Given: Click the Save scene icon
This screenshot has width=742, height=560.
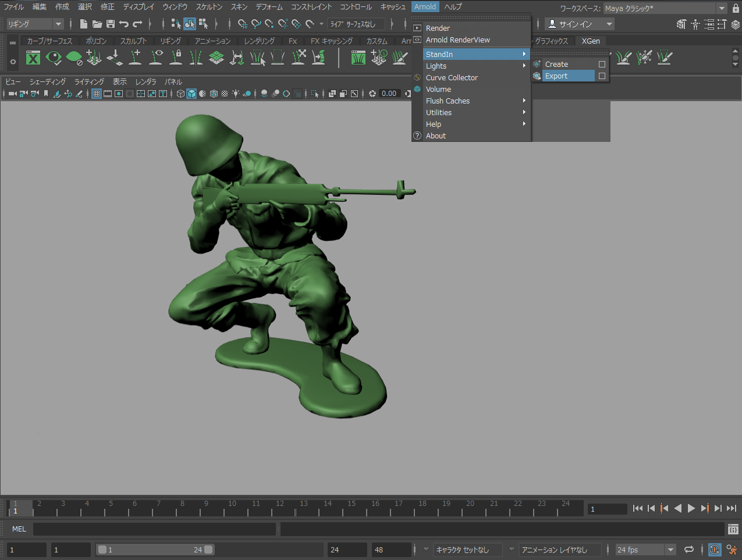Looking at the screenshot, I should pos(111,24).
